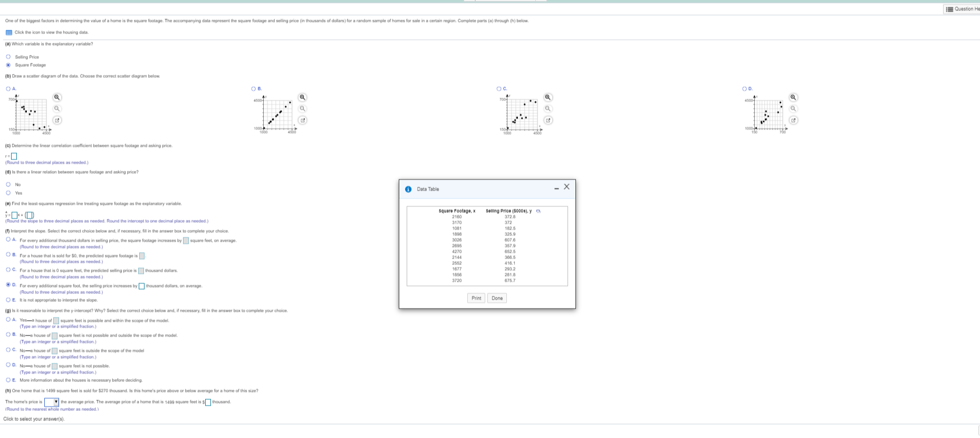Select y-intercept option B not possible and outside scope
This screenshot has height=438, width=980.
[8, 334]
